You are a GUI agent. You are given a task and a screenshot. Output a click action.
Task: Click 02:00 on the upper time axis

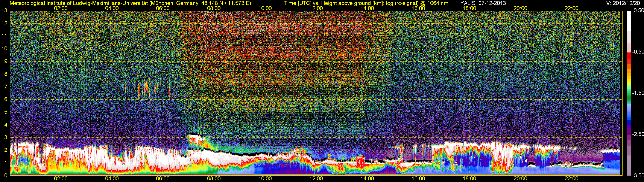tap(61, 8)
